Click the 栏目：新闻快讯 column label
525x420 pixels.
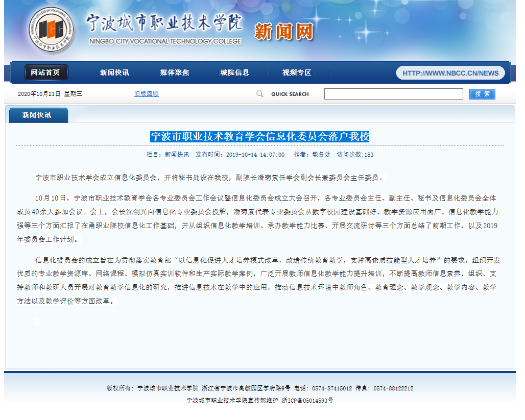click(x=168, y=155)
